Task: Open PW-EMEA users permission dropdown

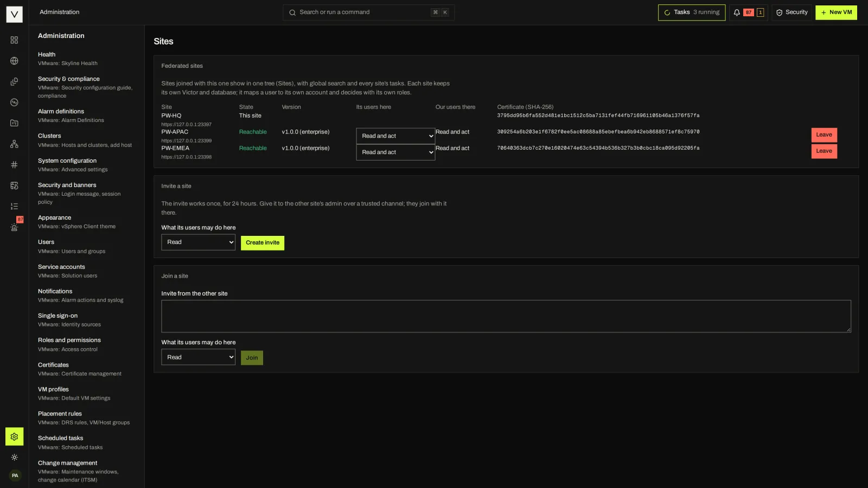Action: pyautogui.click(x=395, y=152)
